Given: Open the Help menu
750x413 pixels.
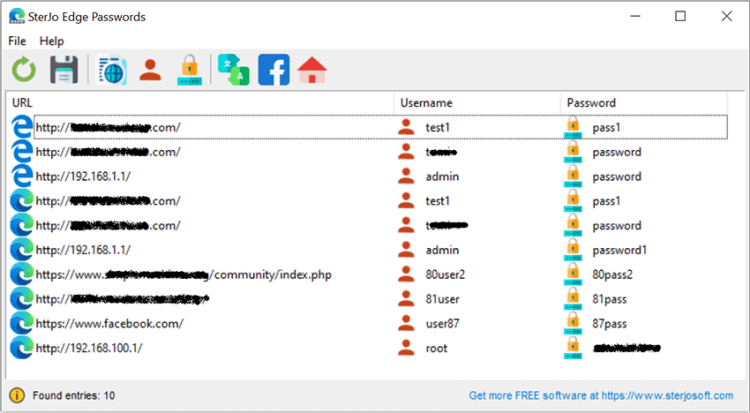Looking at the screenshot, I should (52, 41).
